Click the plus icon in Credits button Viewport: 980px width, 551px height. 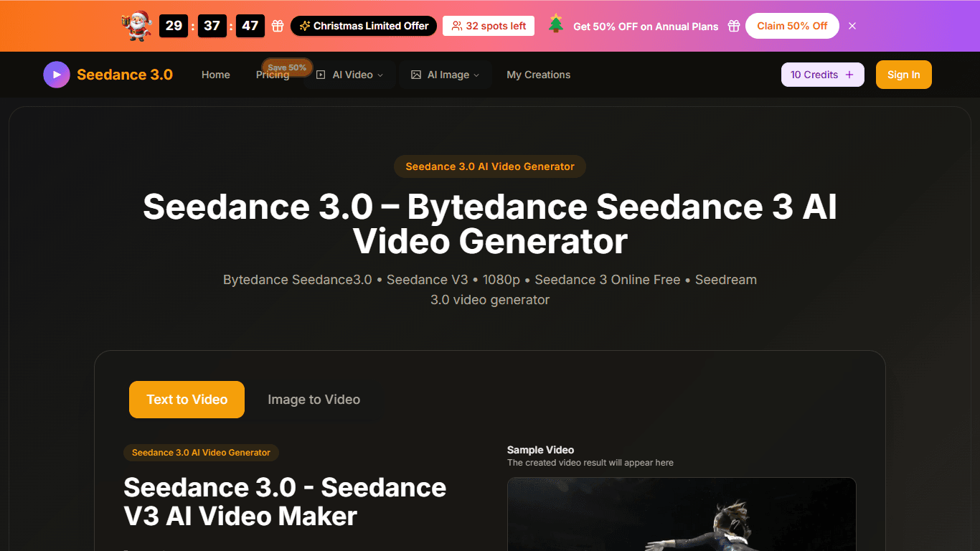pos(850,75)
